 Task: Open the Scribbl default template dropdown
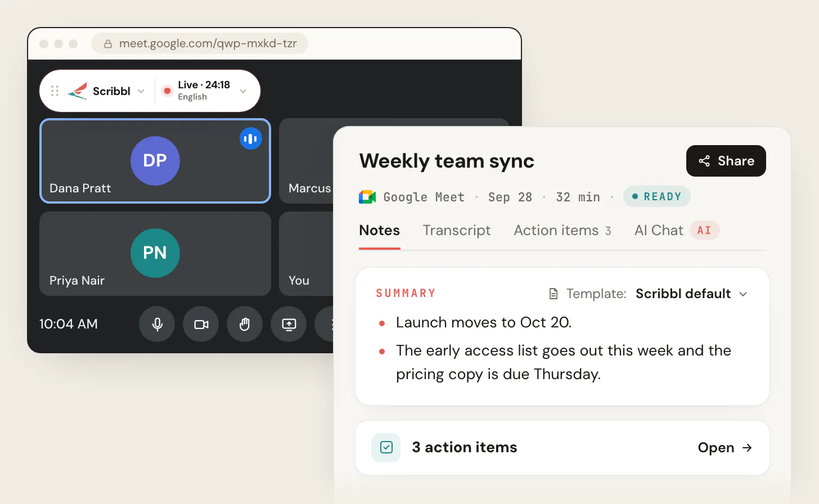(x=691, y=294)
